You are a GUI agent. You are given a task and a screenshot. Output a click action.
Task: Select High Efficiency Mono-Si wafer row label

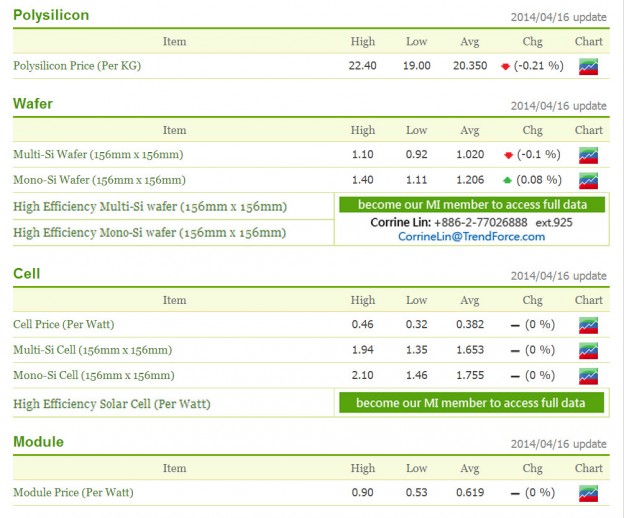coord(150,233)
